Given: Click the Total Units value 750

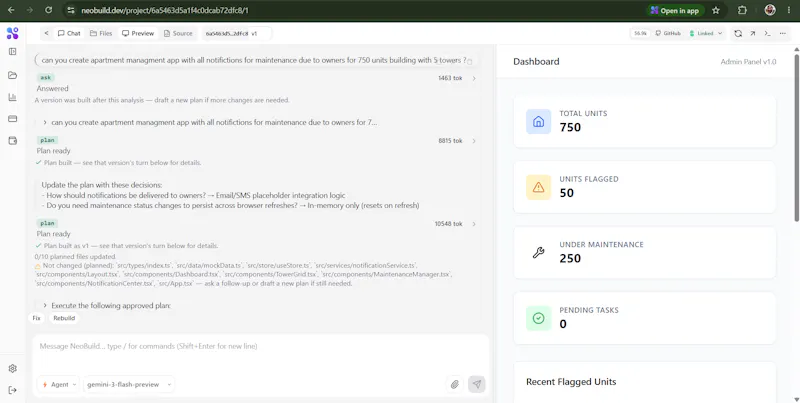Looking at the screenshot, I should point(570,128).
